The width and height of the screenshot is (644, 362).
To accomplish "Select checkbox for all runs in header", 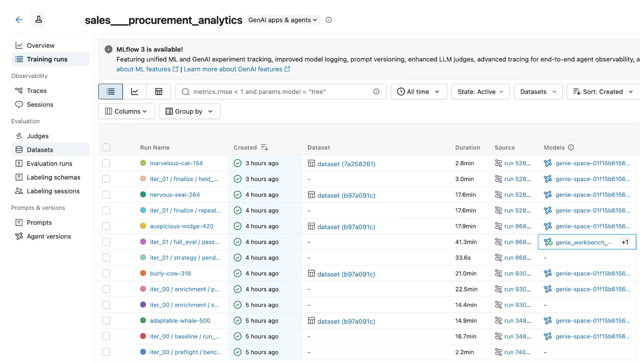I will (x=106, y=148).
